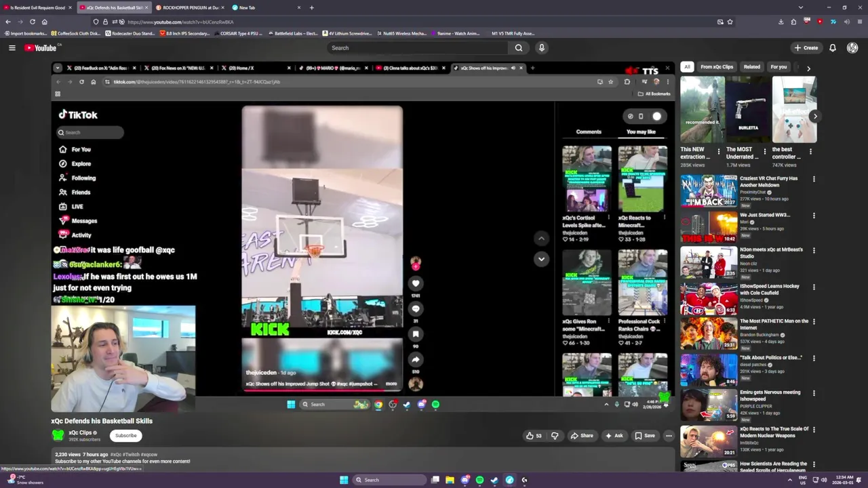Viewport: 868px width, 488px height.
Task: Open browser downloads arrow icon
Action: point(781,22)
